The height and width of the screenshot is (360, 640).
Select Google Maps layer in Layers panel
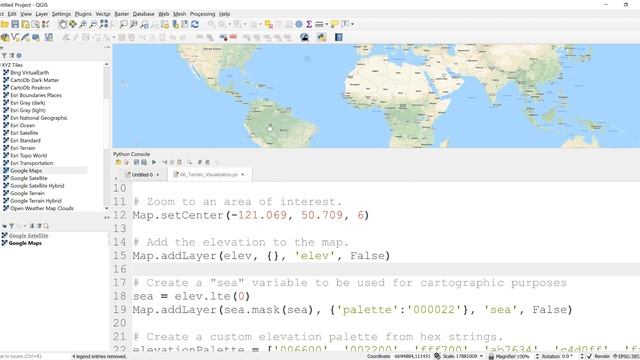point(25,243)
